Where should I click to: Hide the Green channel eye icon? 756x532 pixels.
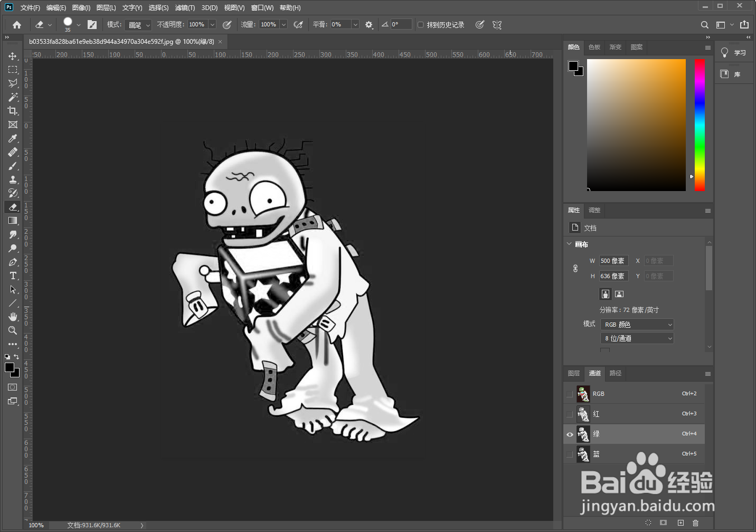(x=570, y=434)
